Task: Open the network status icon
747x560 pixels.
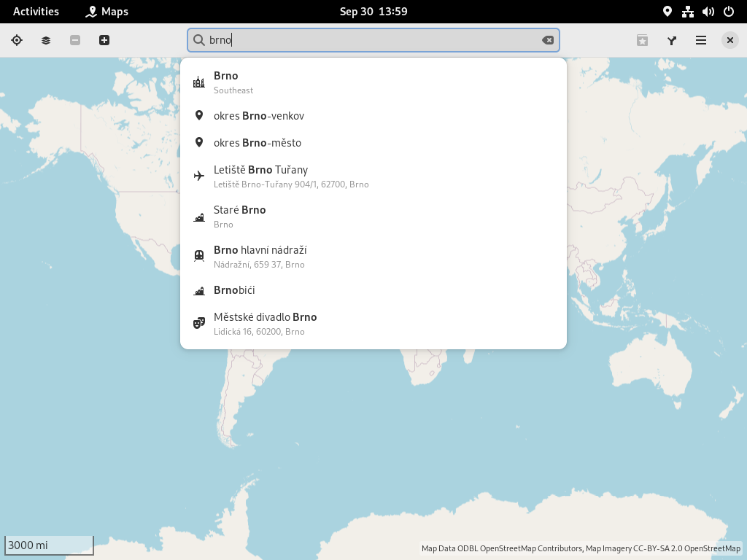Action: click(x=687, y=12)
